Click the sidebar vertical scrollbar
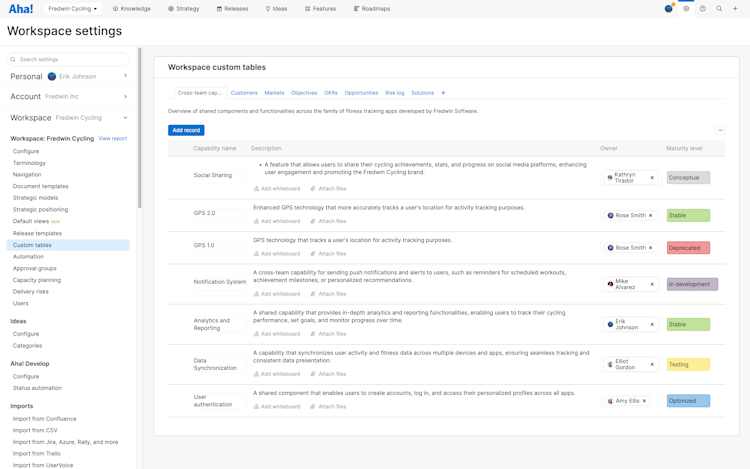The height and width of the screenshot is (469, 750). pyautogui.click(x=140, y=128)
